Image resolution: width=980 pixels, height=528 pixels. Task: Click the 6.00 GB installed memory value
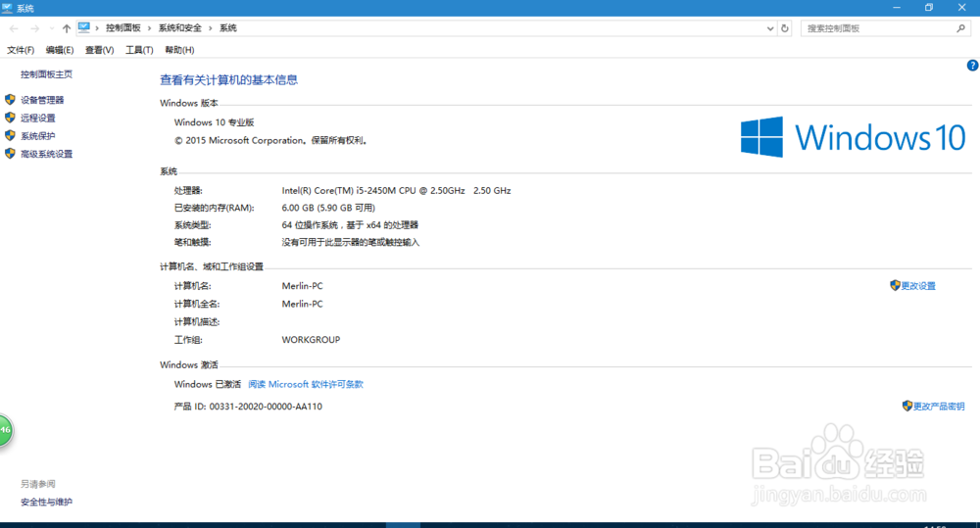(328, 208)
